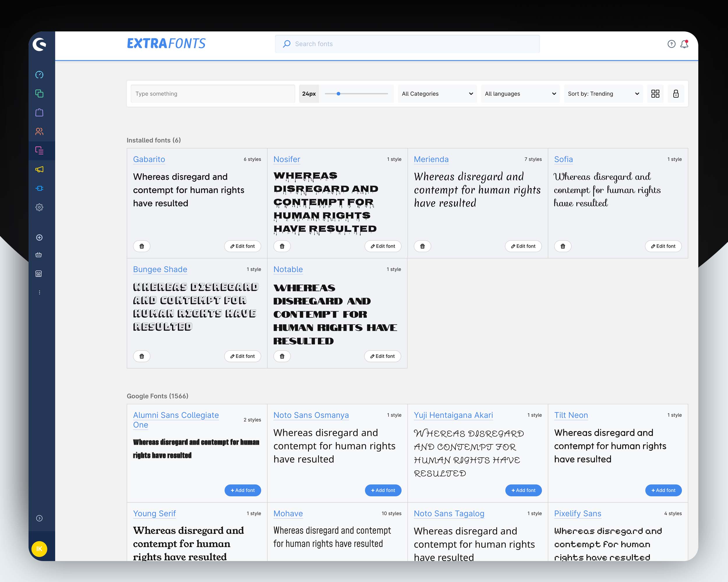This screenshot has height=582, width=728.
Task: Delete the Sofia font with trash icon
Action: point(563,246)
